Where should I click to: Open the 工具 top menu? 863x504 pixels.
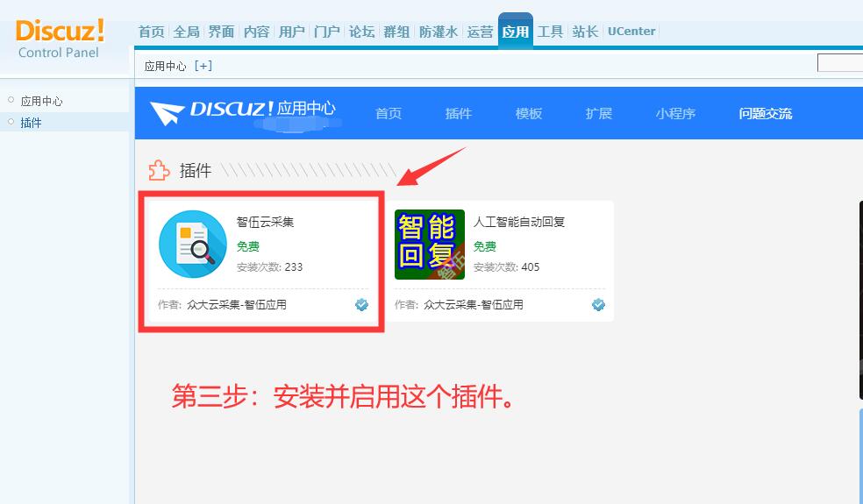click(551, 32)
